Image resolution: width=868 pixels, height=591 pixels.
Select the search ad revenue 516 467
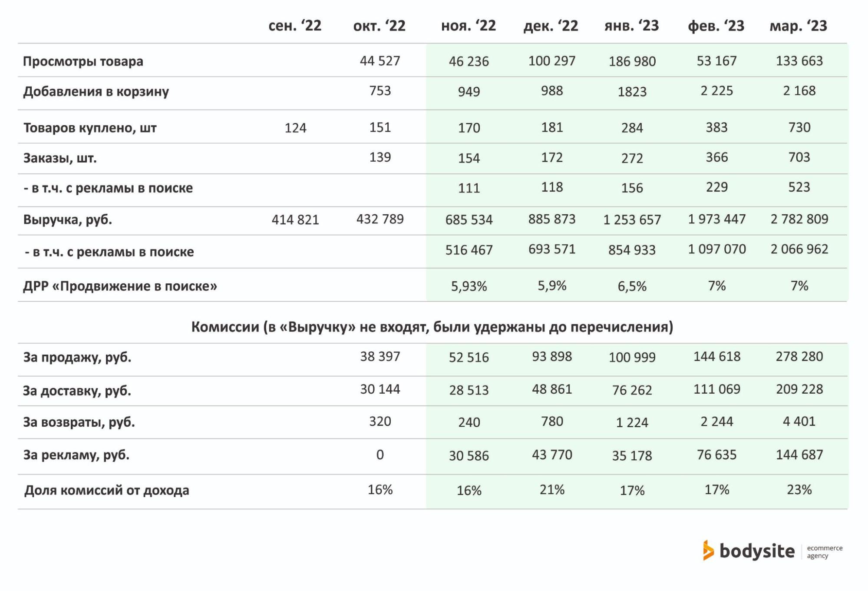point(469,250)
